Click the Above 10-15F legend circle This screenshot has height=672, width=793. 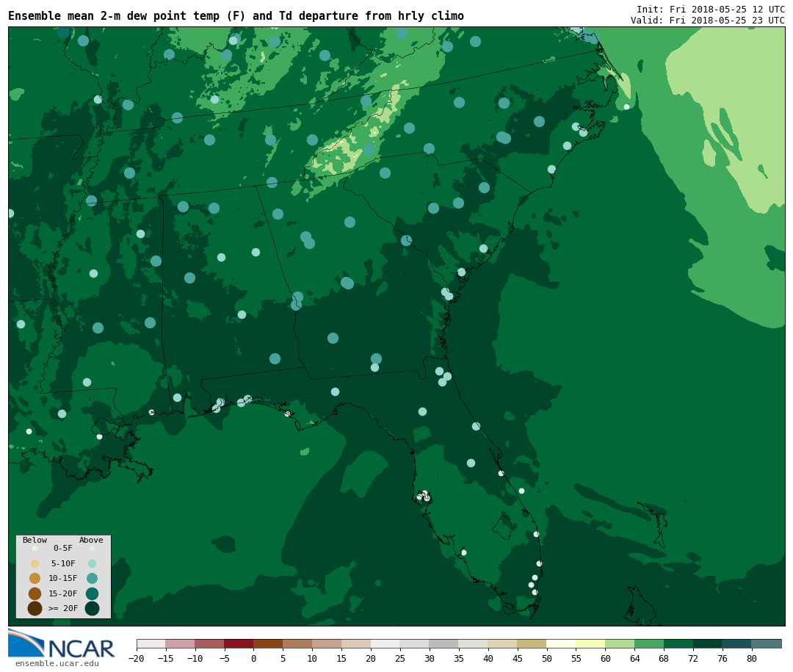[92, 579]
